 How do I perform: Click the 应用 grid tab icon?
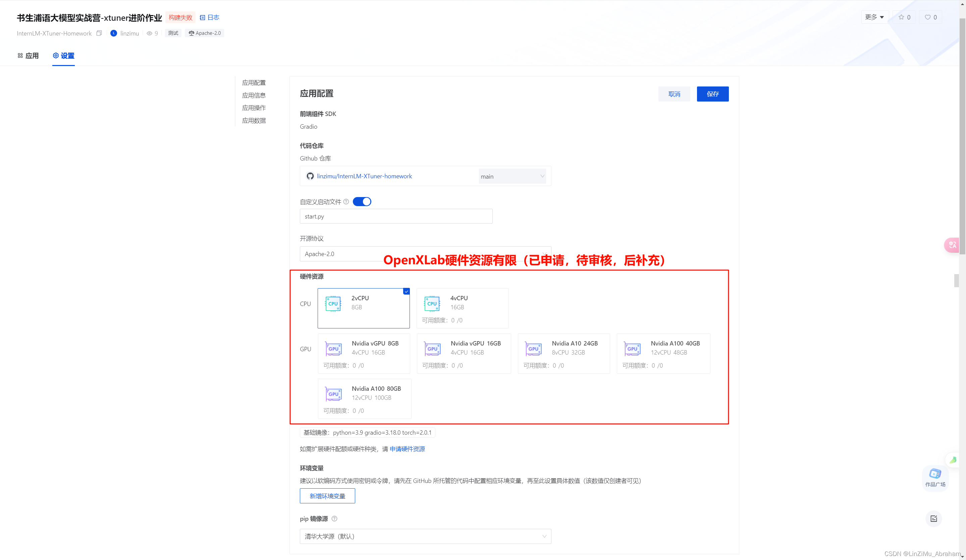[x=20, y=56]
